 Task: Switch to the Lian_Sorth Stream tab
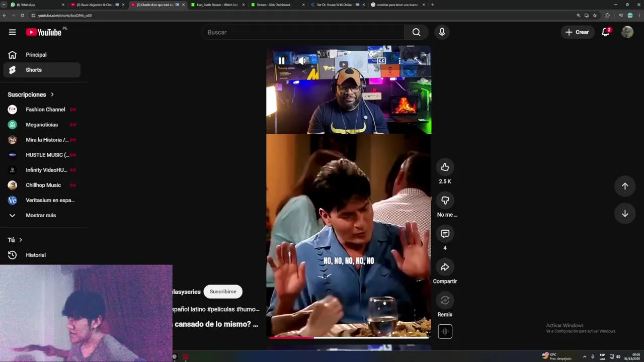pos(217,5)
